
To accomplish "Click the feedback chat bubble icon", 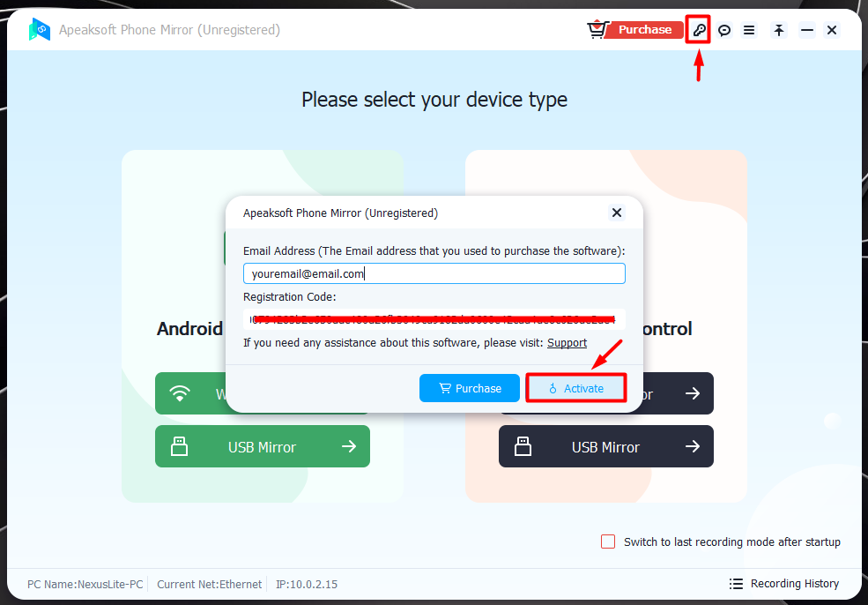I will coord(724,30).
